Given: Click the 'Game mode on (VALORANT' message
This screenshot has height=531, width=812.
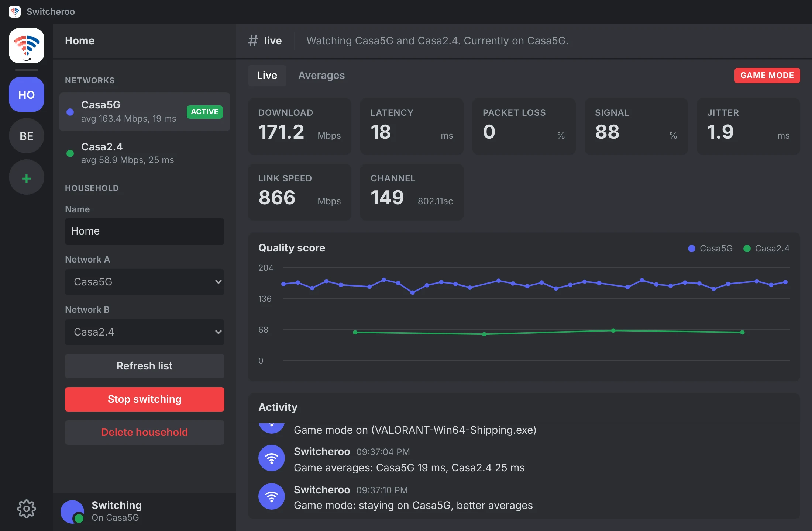Looking at the screenshot, I should click(x=415, y=430).
